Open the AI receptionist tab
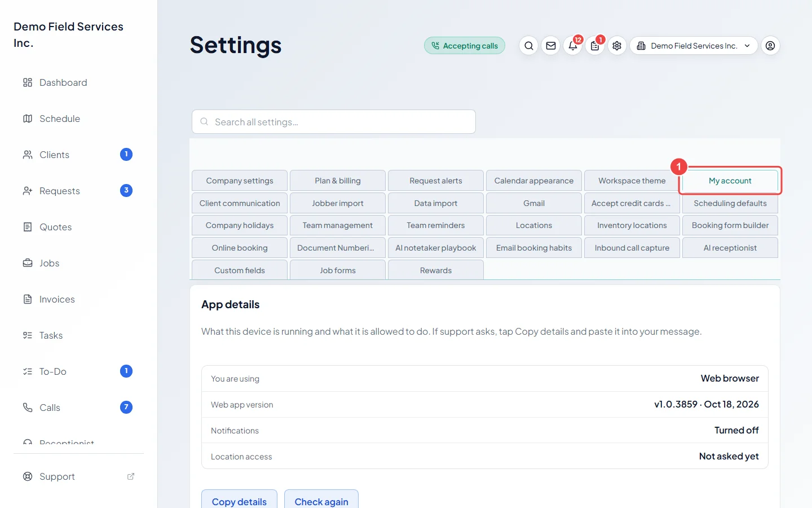The image size is (812, 508). [x=730, y=248]
